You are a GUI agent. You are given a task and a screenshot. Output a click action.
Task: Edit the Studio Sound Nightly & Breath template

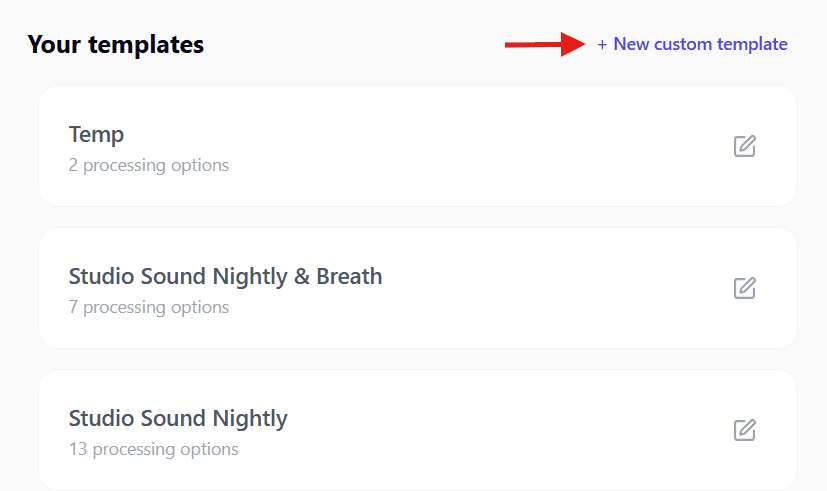(x=744, y=288)
